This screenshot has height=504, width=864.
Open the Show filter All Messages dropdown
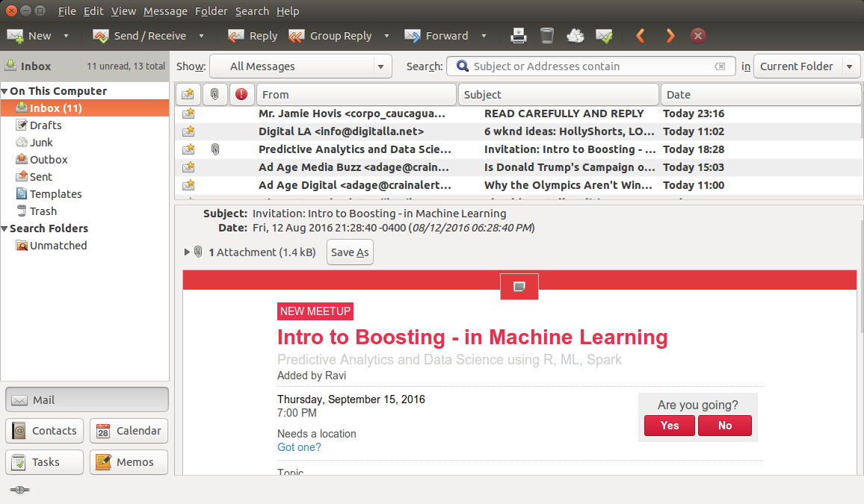300,66
